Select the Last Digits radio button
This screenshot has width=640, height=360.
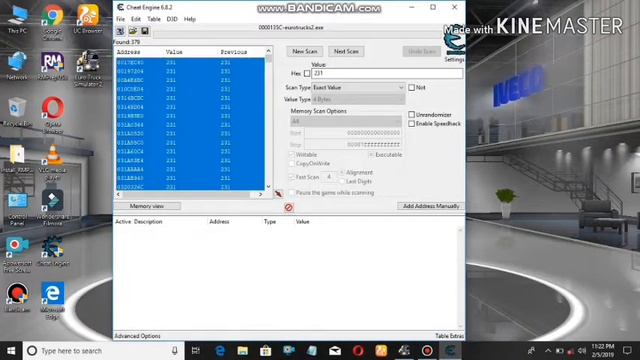tap(342, 182)
